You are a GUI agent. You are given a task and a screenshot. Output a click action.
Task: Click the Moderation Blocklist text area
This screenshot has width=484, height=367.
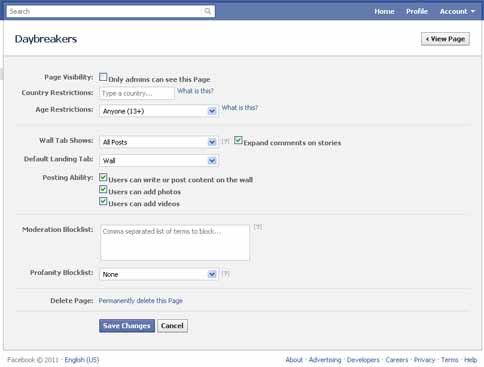[x=175, y=242]
